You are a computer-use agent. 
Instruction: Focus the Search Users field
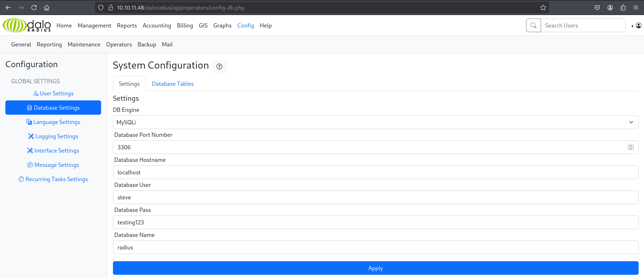click(583, 25)
